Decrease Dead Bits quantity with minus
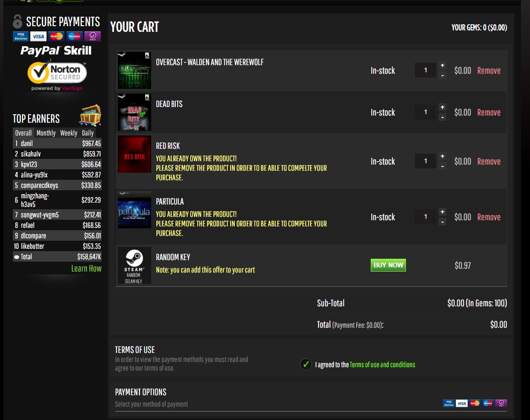Viewport: 530px width, 420px height. (x=442, y=117)
